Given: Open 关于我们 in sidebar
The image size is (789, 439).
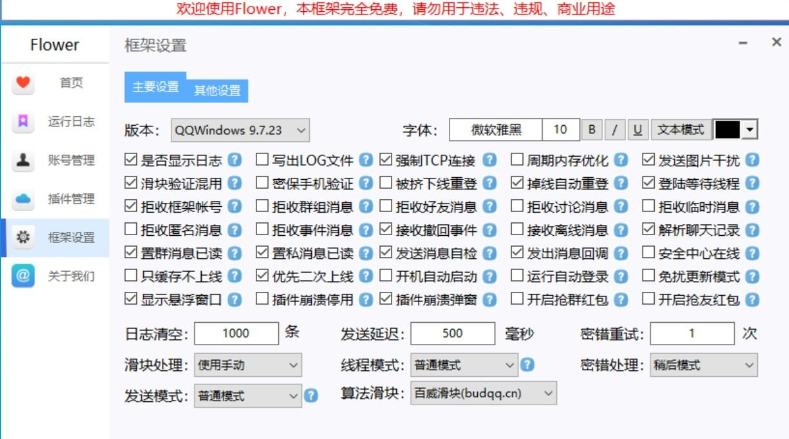Looking at the screenshot, I should coord(55,276).
